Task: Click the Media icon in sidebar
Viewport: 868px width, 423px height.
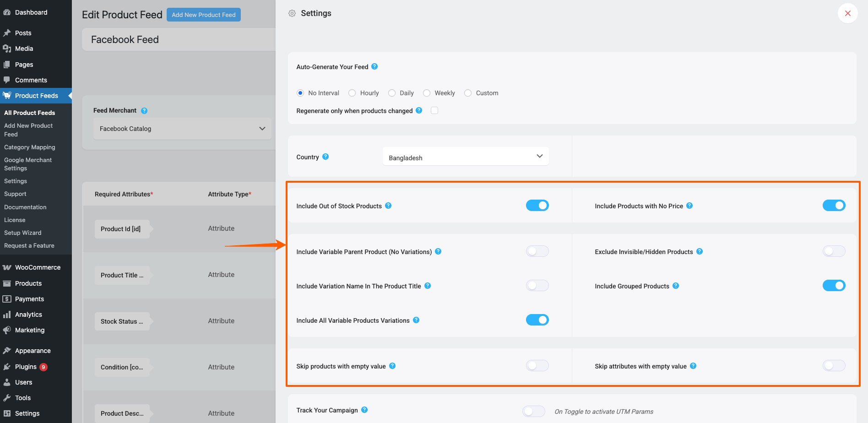Action: [7, 49]
